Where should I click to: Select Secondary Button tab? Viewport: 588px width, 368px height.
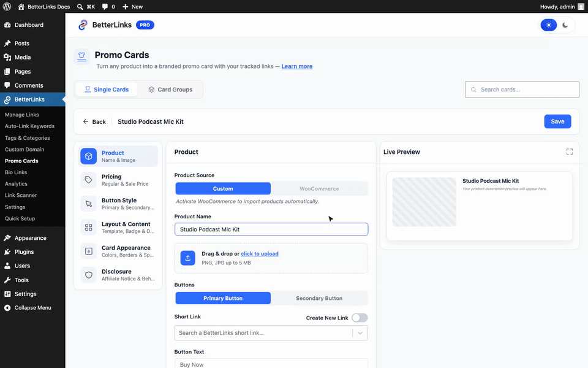319,298
